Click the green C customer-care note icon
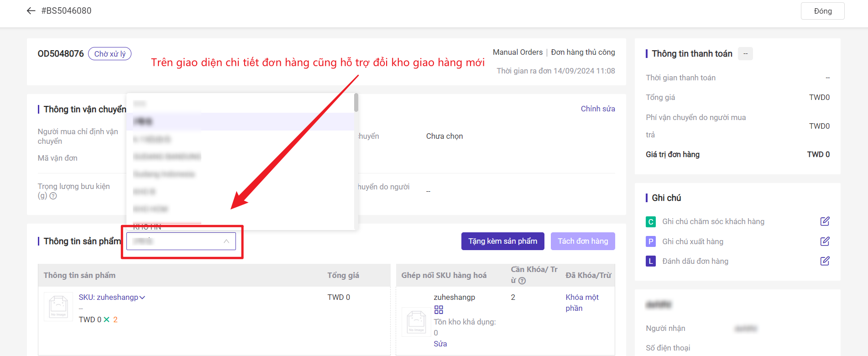The height and width of the screenshot is (356, 868). click(651, 222)
